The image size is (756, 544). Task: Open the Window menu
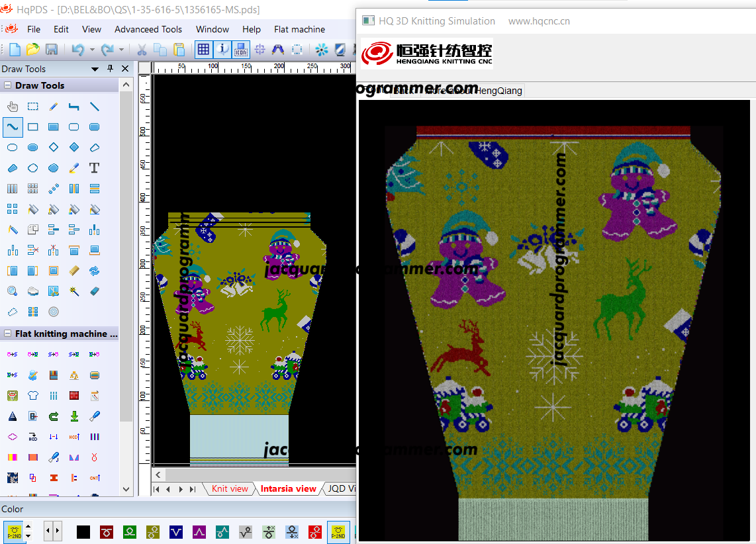coord(212,29)
